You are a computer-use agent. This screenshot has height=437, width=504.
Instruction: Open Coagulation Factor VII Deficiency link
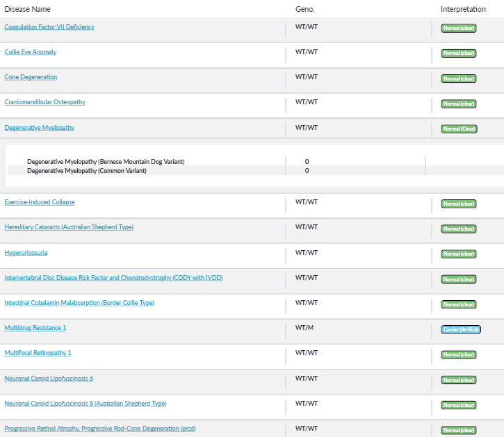(49, 27)
